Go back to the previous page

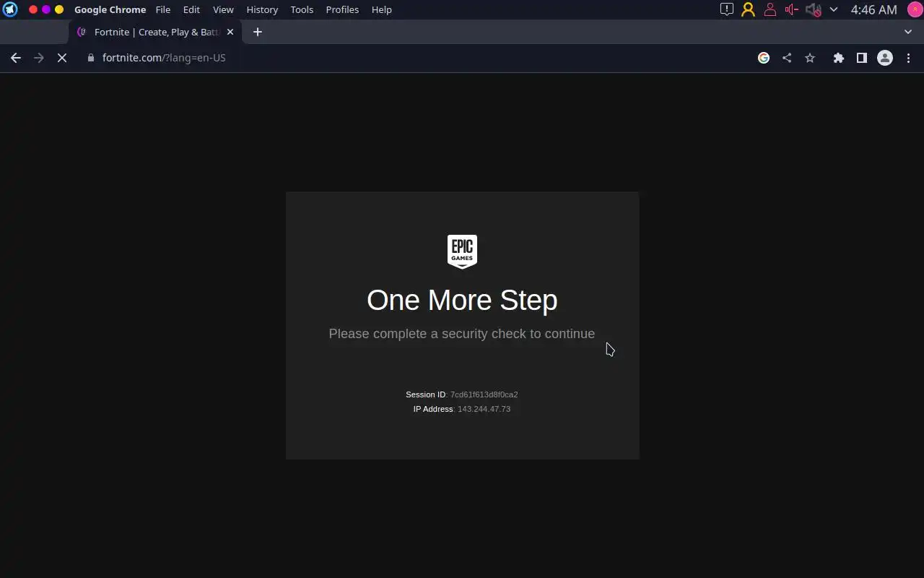(16, 58)
